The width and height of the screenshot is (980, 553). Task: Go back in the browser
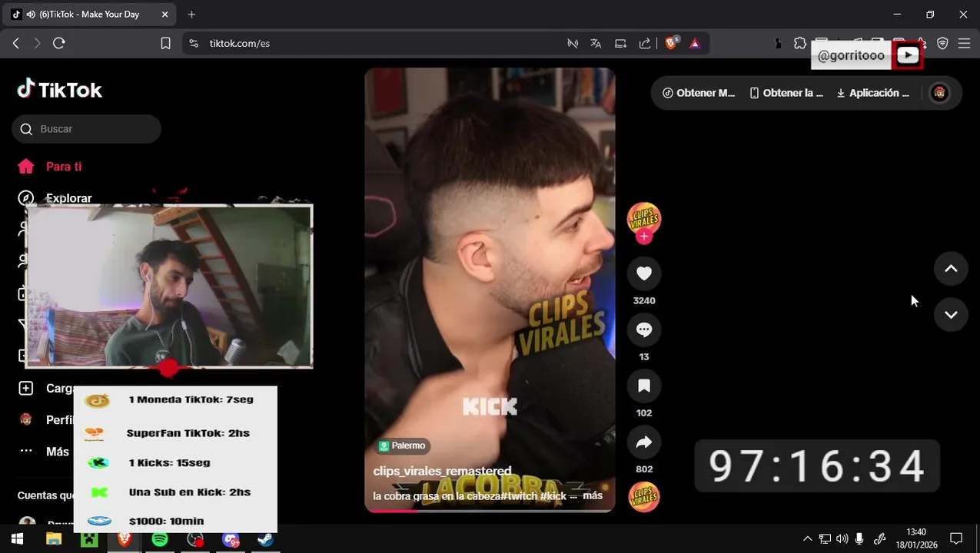tap(15, 44)
